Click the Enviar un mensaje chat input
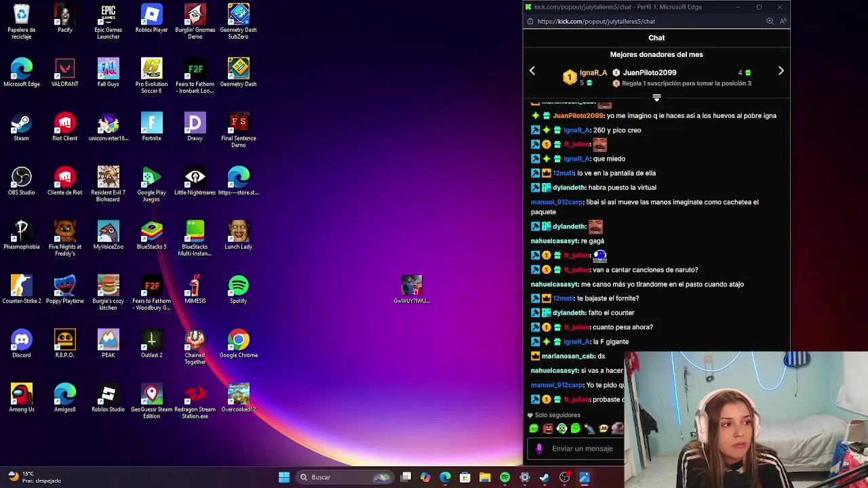Screen dimensions: 868x488 (x=583, y=449)
